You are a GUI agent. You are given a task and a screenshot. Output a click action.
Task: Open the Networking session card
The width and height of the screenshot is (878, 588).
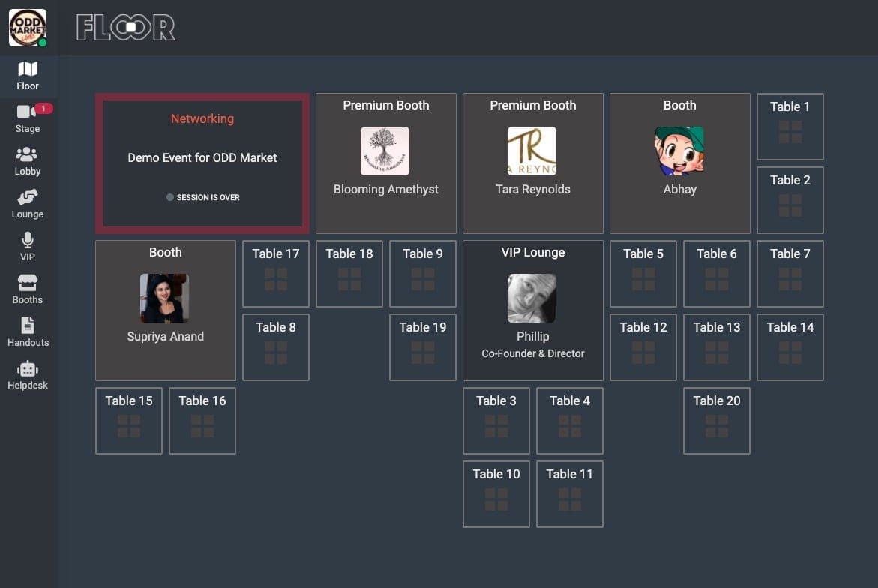point(202,163)
